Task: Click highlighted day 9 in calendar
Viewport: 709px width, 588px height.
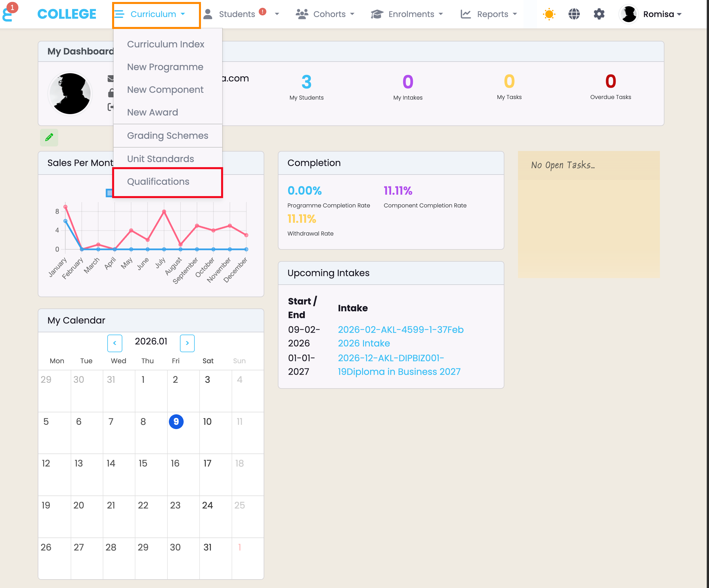Action: point(176,422)
